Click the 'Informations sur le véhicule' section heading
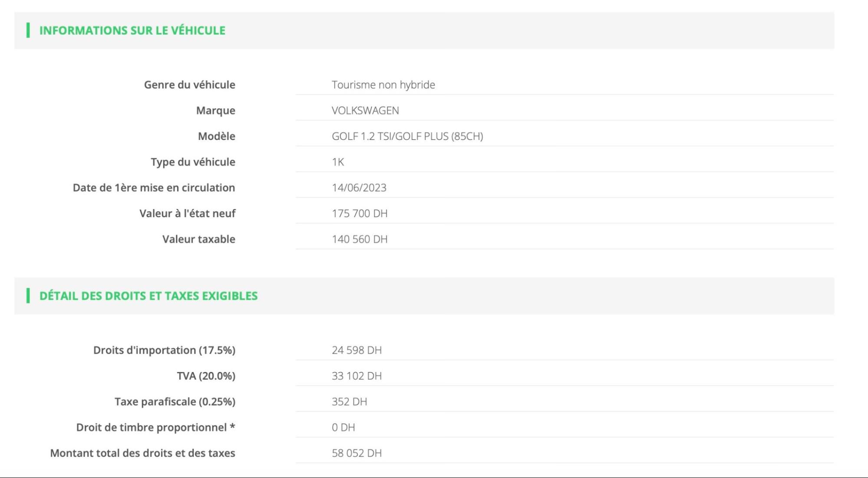 click(132, 30)
